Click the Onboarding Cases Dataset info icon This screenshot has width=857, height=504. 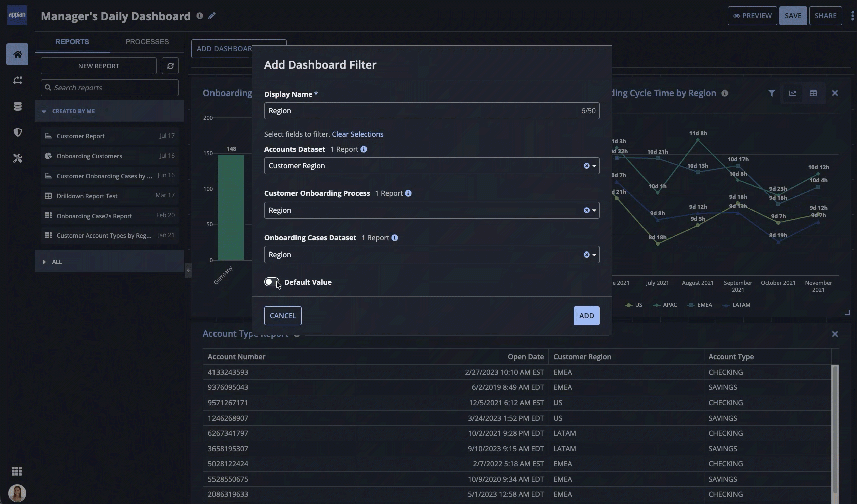[395, 238]
